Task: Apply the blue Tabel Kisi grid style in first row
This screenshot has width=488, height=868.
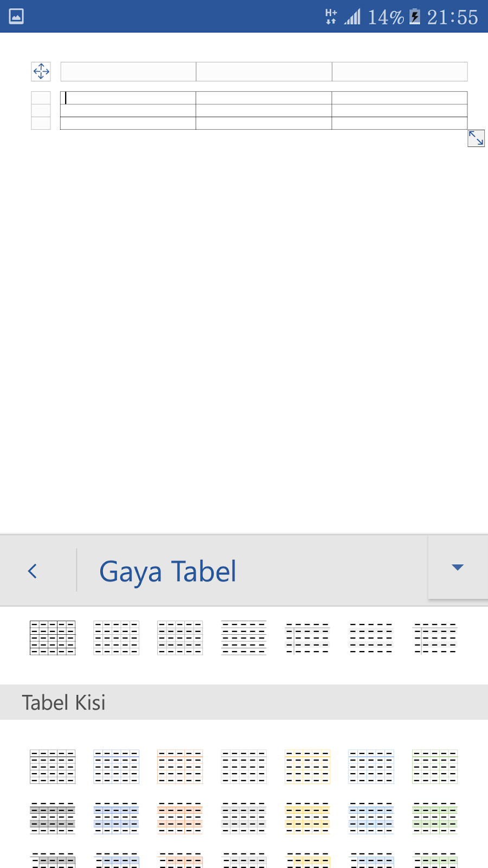Action: [116, 767]
